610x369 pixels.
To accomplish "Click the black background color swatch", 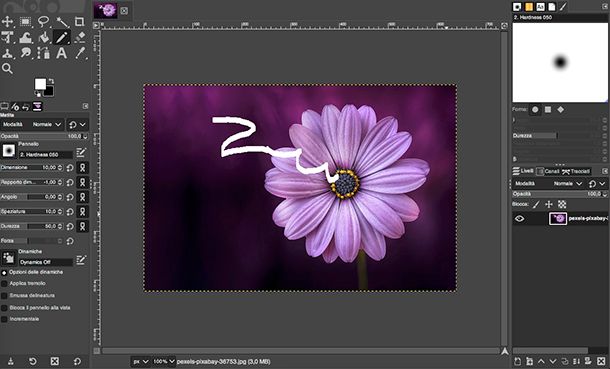I will click(49, 92).
